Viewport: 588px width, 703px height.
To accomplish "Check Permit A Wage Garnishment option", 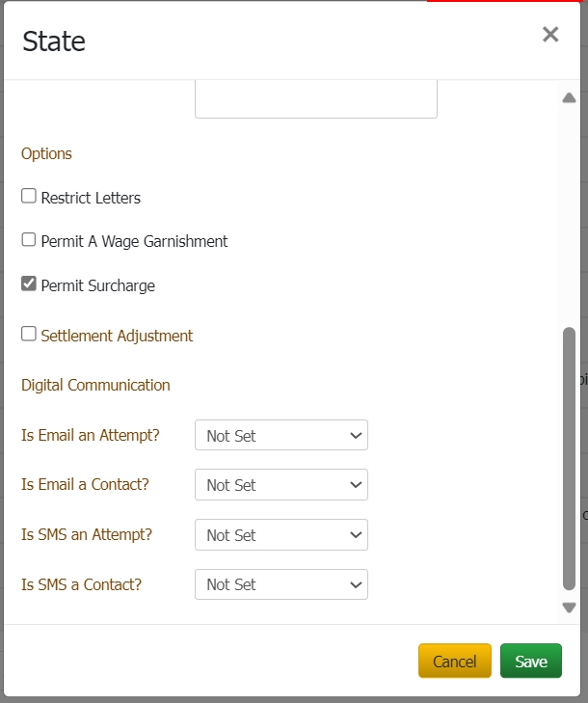I will (29, 239).
